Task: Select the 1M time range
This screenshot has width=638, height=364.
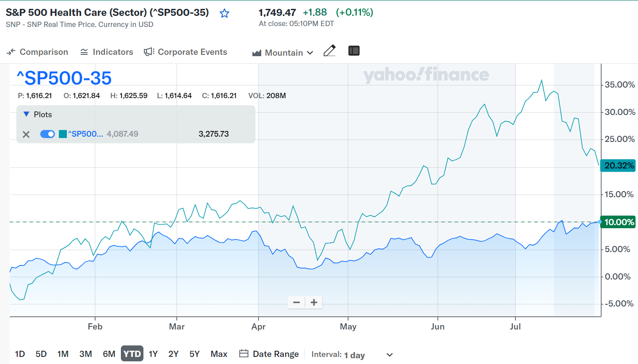Action: click(x=63, y=354)
